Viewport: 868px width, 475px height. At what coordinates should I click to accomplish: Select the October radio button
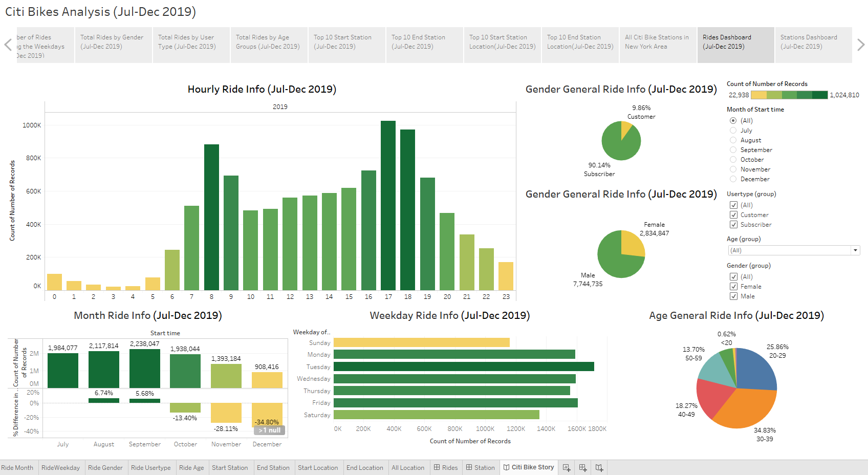(x=733, y=160)
